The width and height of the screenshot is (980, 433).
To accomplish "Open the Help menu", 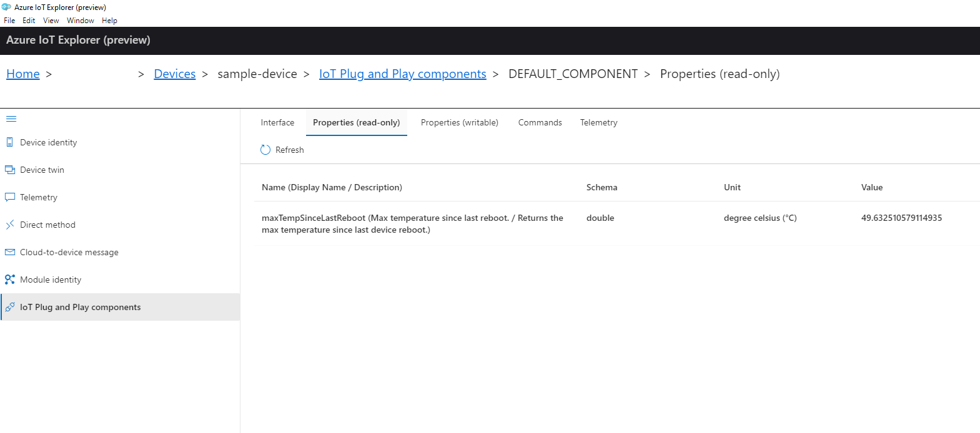I will pos(109,21).
